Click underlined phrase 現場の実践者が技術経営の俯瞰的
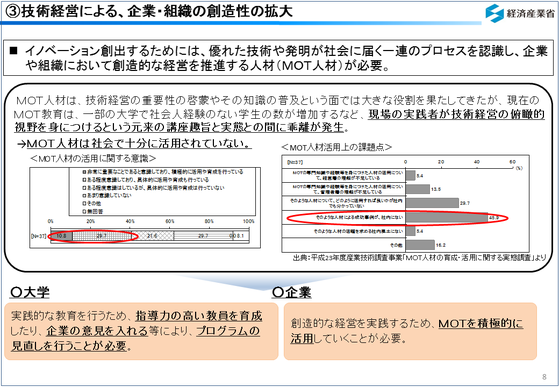Screen dimensions: 559x387 coord(456,114)
